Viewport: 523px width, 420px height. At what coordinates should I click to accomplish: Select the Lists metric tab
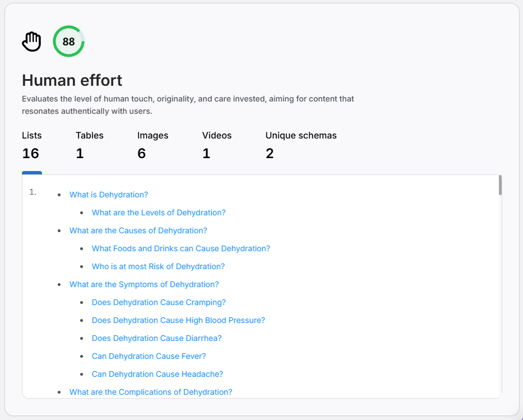click(31, 145)
